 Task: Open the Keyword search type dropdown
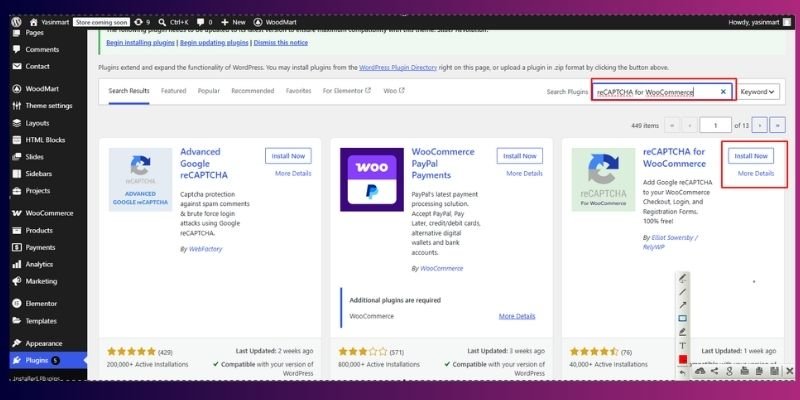click(x=759, y=92)
